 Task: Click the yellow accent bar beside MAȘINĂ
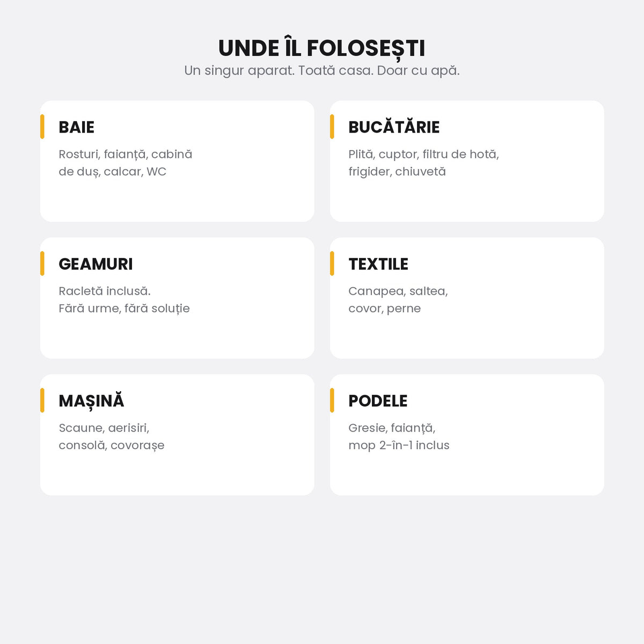pyautogui.click(x=42, y=400)
